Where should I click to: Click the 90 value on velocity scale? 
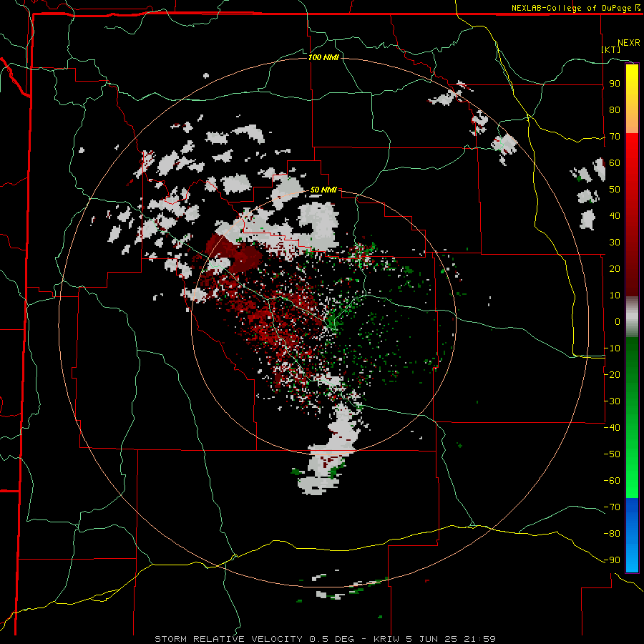point(615,84)
